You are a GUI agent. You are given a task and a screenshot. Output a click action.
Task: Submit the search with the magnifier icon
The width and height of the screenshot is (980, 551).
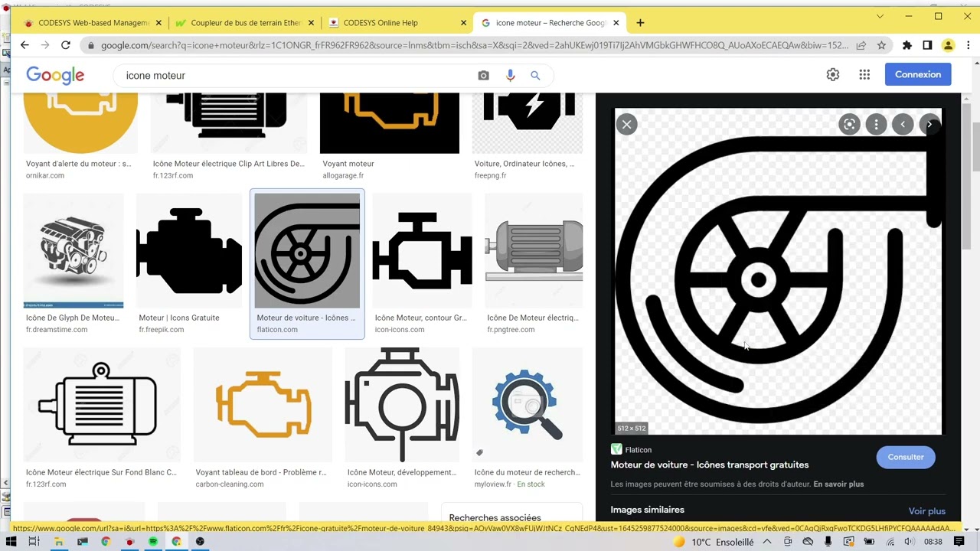click(x=535, y=75)
